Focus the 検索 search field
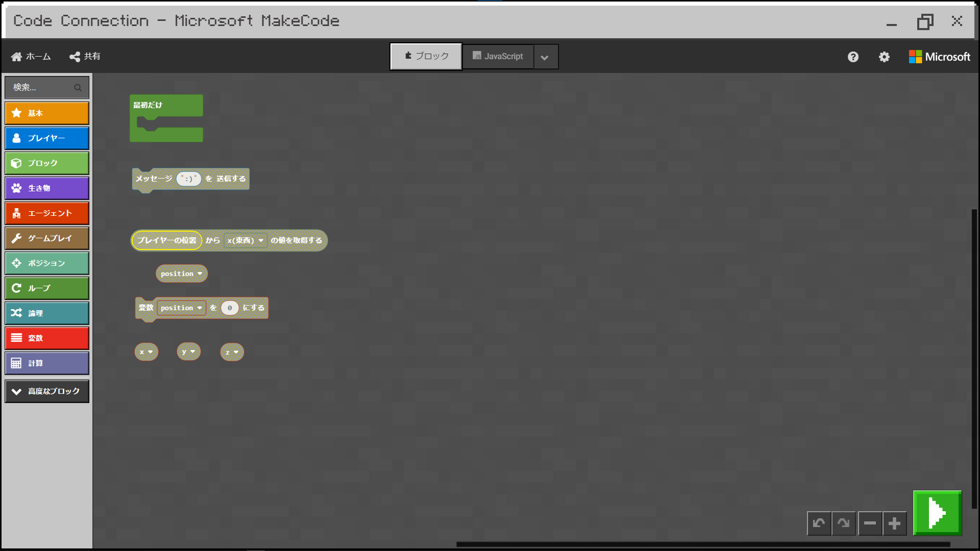The image size is (980, 551). tap(46, 87)
